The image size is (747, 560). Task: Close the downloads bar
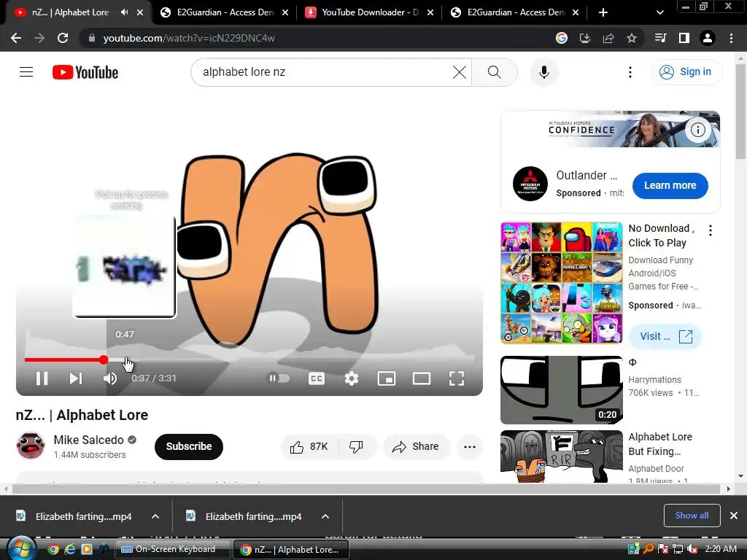point(734,516)
